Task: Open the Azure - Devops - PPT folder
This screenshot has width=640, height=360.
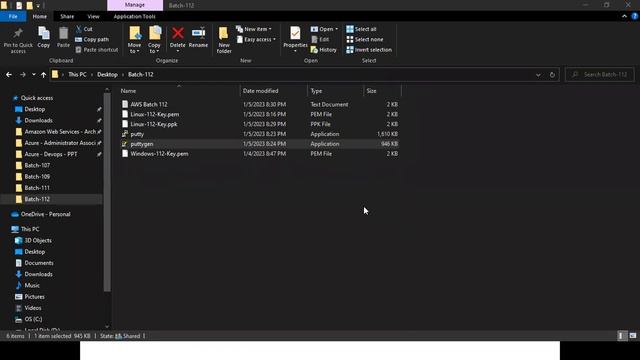Action: pos(51,154)
